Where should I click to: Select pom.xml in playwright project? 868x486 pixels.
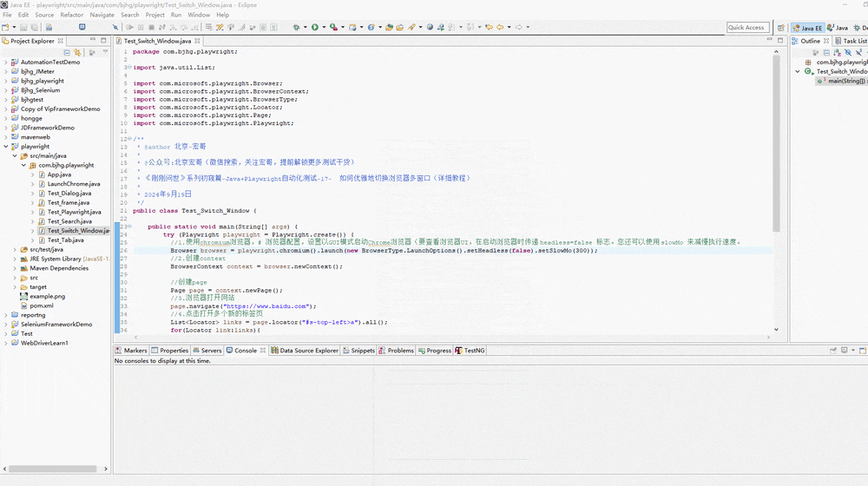point(42,305)
